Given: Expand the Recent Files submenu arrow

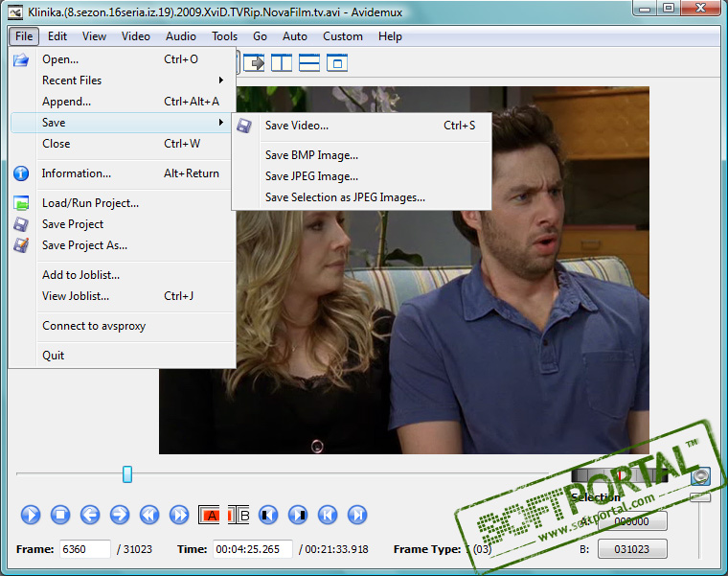Looking at the screenshot, I should [x=221, y=81].
